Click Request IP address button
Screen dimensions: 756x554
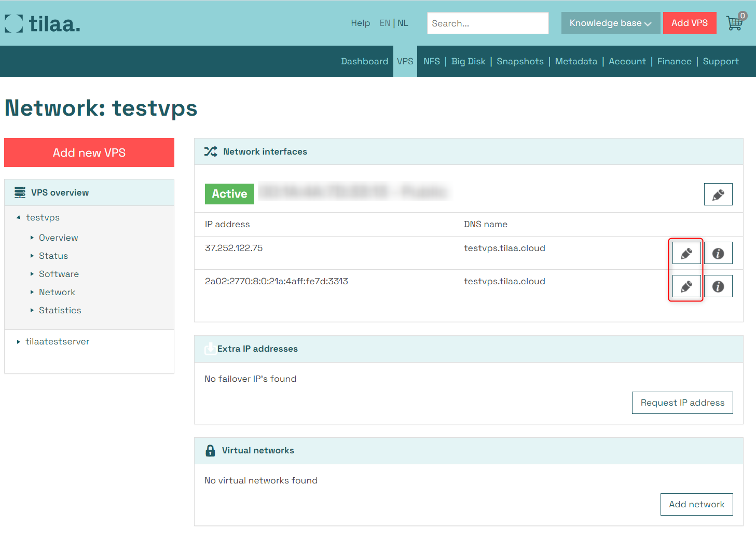pos(682,403)
